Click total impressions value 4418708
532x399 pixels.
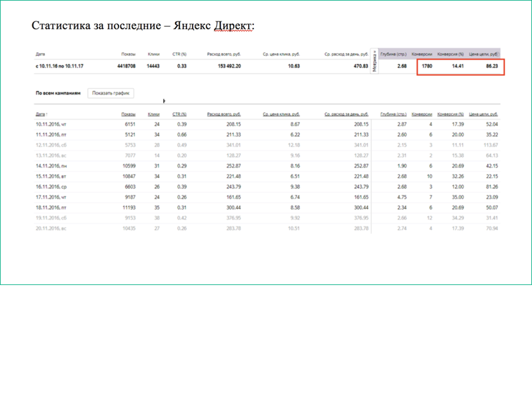point(126,66)
